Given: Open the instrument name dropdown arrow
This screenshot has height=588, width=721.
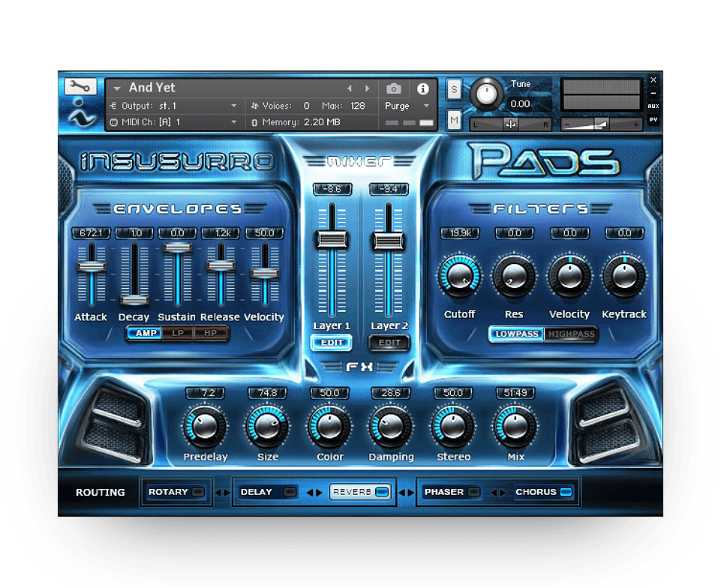Looking at the screenshot, I should click(117, 88).
